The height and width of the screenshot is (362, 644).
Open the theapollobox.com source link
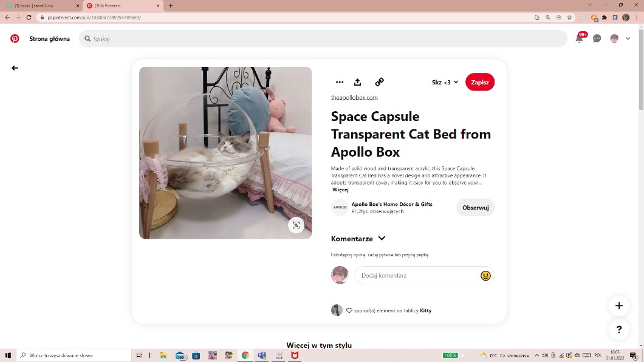coord(354,97)
